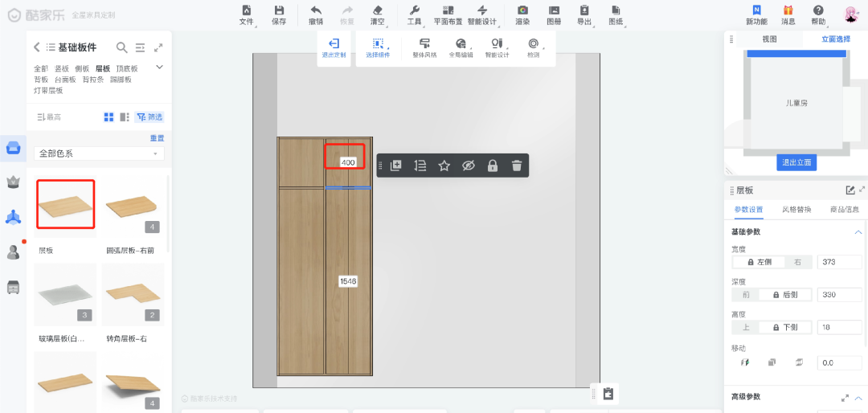Open the 文件 file menu

click(247, 15)
